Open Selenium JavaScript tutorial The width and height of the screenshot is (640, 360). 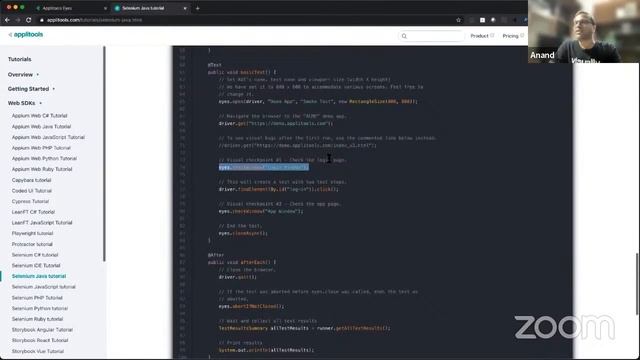click(44, 287)
